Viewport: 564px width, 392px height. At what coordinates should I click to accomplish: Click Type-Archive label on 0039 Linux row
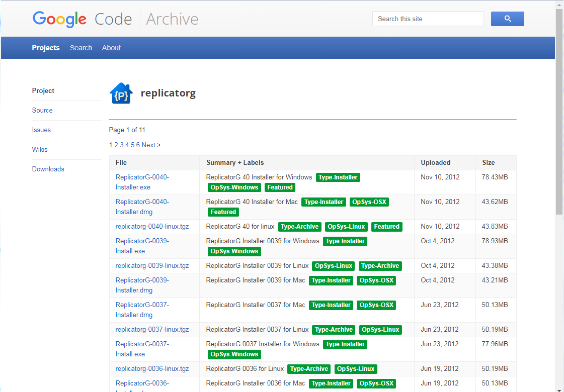point(380,266)
